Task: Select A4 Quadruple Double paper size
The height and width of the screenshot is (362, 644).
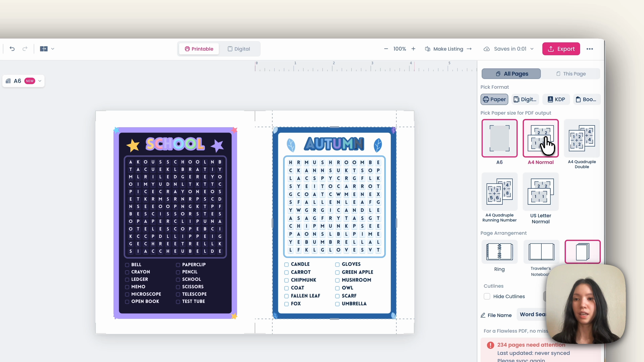Action: pyautogui.click(x=582, y=138)
